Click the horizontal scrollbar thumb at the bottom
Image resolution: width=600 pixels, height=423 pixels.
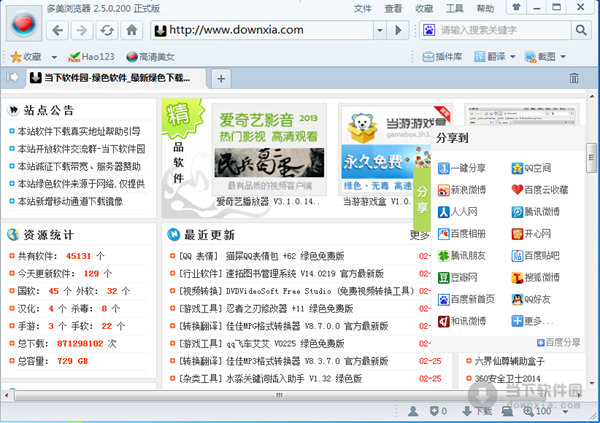tap(279, 395)
